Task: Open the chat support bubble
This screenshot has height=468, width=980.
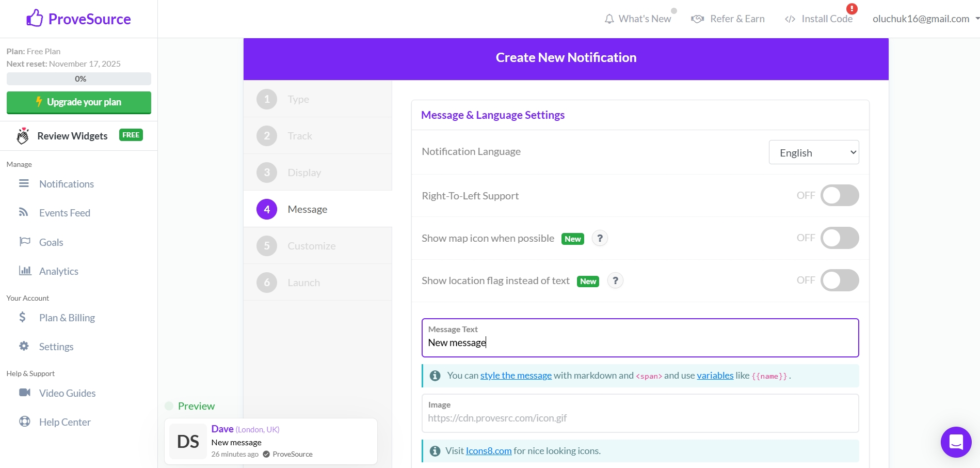Action: 955,442
